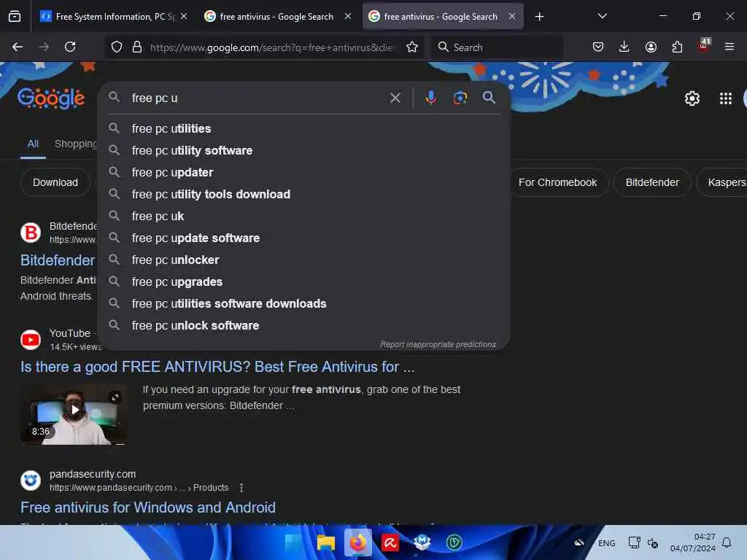
Task: Search by image with Google Lens
Action: pyautogui.click(x=460, y=98)
